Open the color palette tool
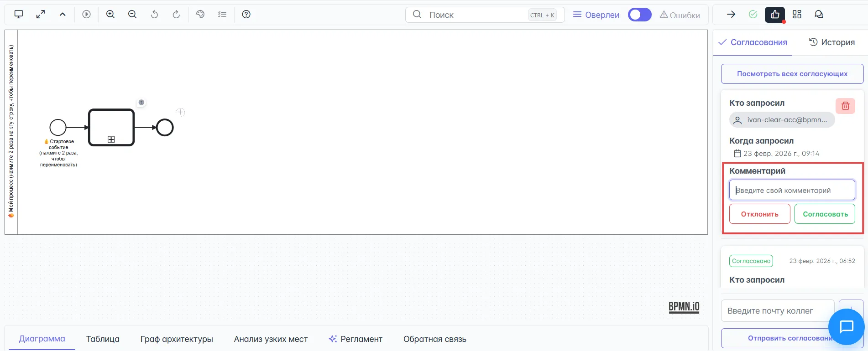 pos(200,14)
